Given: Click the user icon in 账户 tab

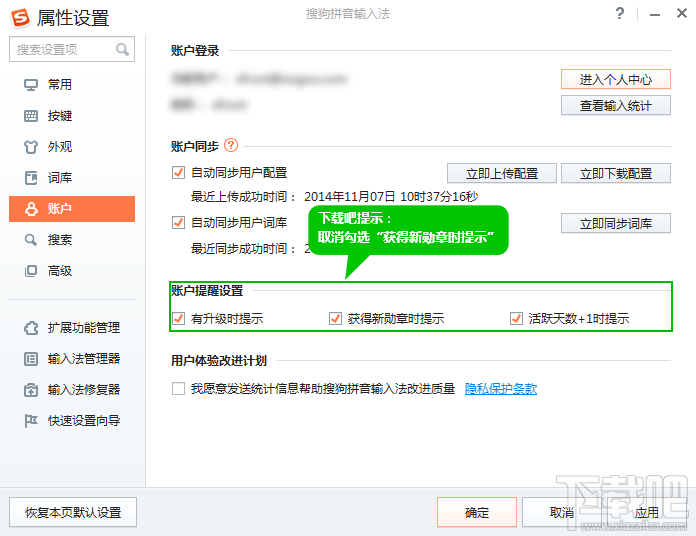Looking at the screenshot, I should (31, 209).
